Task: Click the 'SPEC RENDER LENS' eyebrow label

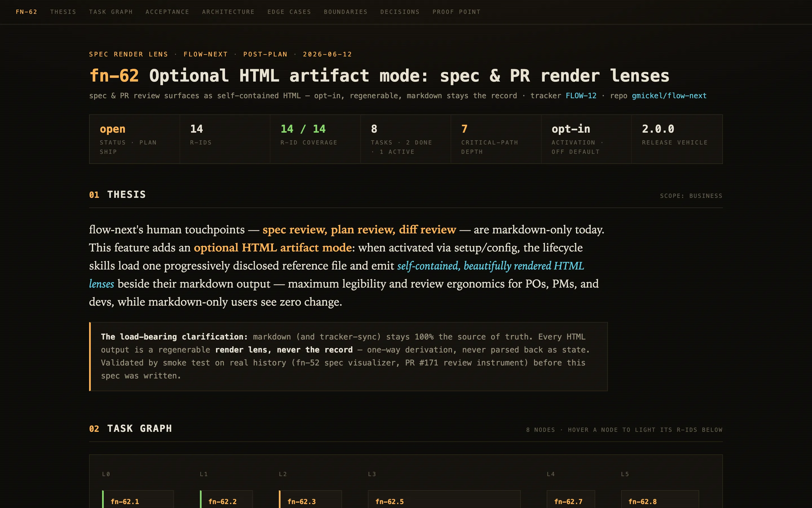Action: (x=129, y=54)
